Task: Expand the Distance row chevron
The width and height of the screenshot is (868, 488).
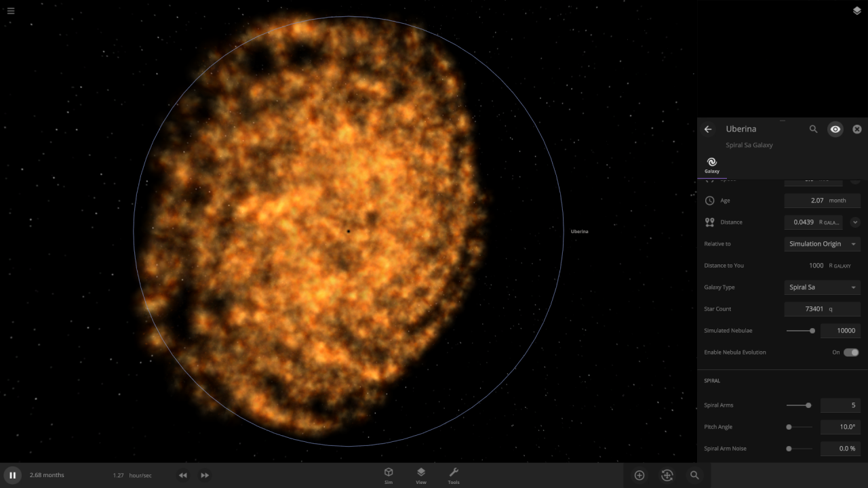Action: (855, 222)
